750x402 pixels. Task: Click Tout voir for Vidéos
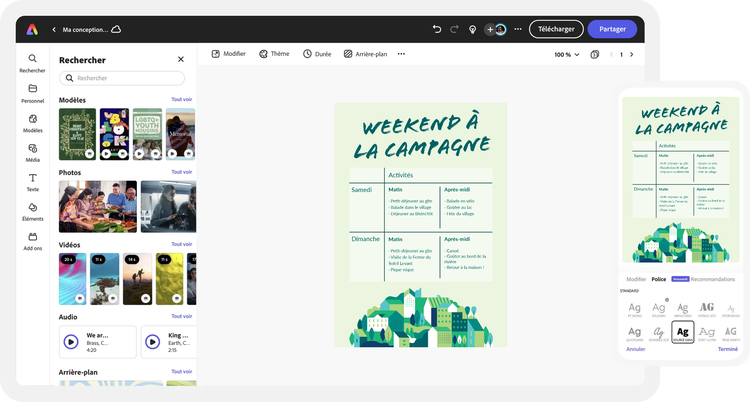(182, 244)
